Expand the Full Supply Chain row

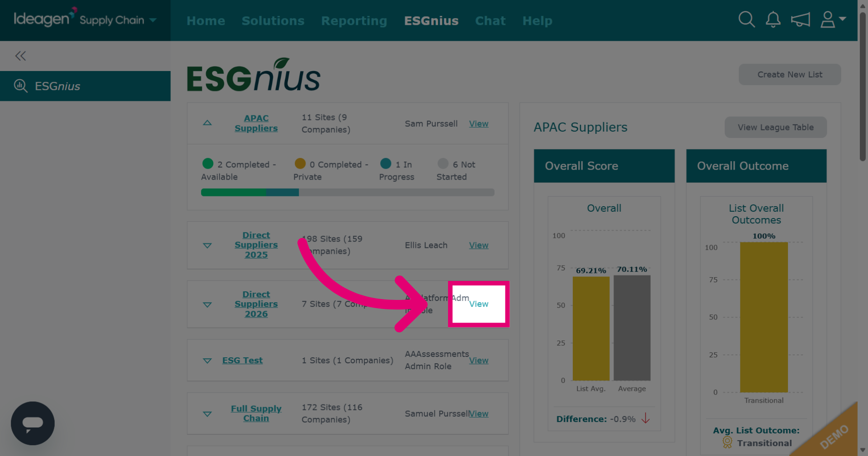(x=207, y=414)
